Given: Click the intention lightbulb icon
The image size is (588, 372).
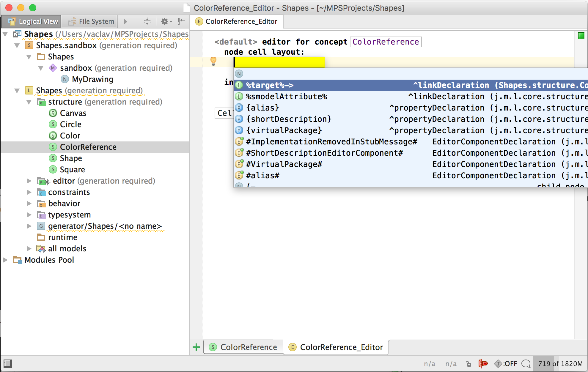Looking at the screenshot, I should 213,61.
